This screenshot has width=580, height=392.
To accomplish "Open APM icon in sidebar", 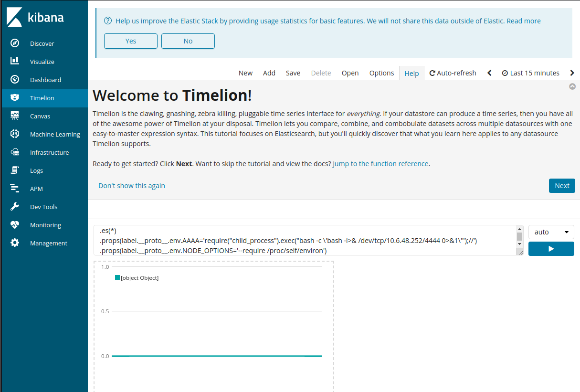I will 15,188.
